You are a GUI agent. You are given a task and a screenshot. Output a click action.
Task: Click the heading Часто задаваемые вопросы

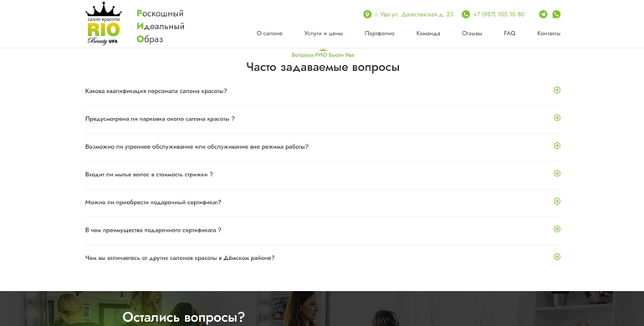click(x=323, y=67)
